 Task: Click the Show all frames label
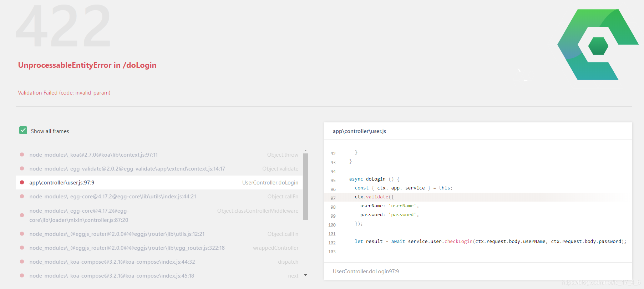click(50, 131)
